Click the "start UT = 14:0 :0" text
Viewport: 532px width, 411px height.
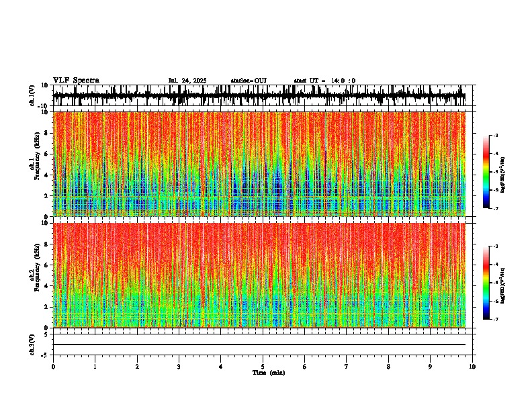click(324, 81)
